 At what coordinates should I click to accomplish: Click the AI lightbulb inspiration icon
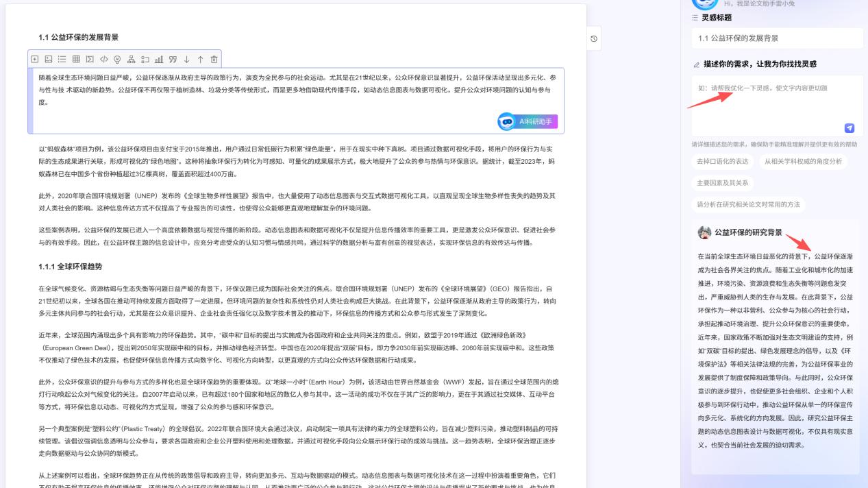tap(117, 60)
